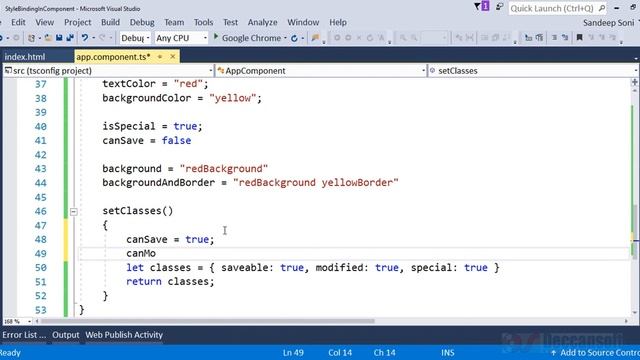The width and height of the screenshot is (640, 360).
Task: Click the Quick Launch magnifier icon
Action: pyautogui.click(x=602, y=8)
